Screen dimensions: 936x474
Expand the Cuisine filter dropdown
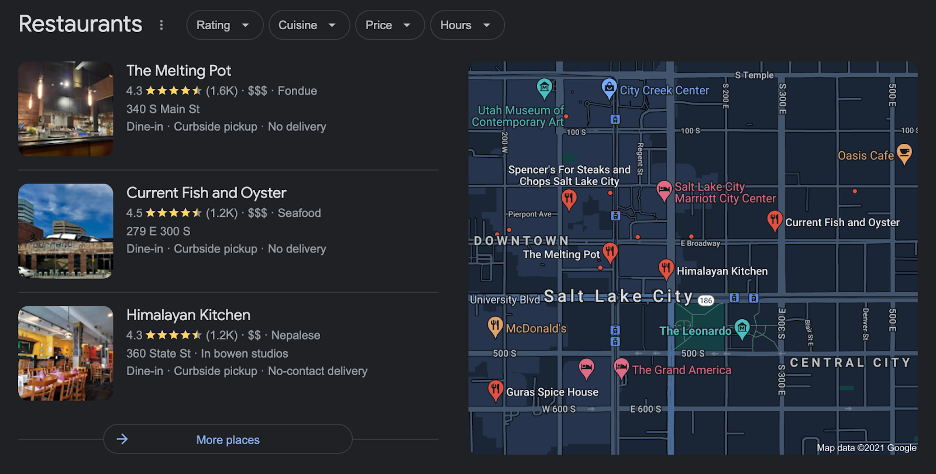click(x=309, y=25)
